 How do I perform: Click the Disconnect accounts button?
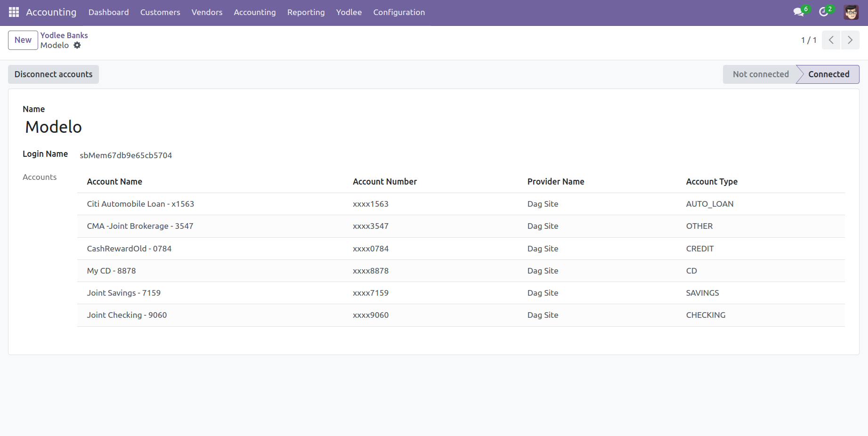click(54, 74)
